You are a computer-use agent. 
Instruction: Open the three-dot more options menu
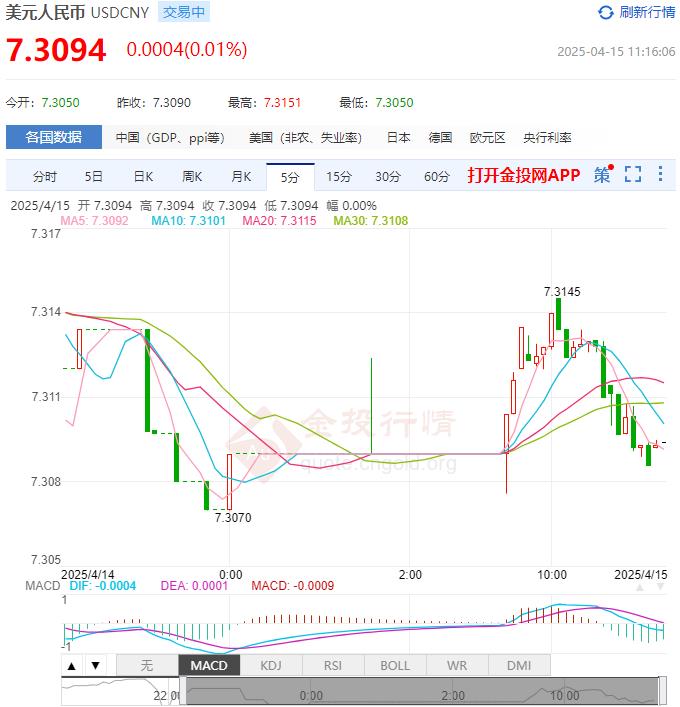660,174
